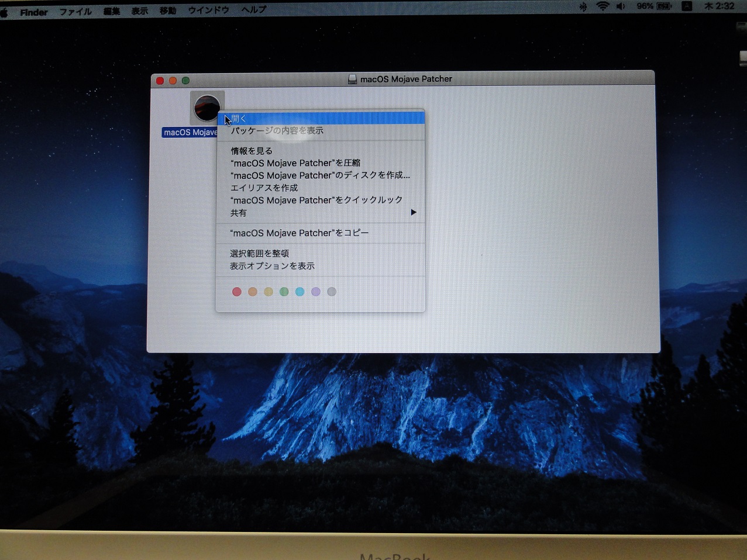Click the Bluetooth status icon
The image size is (747, 560).
point(583,7)
